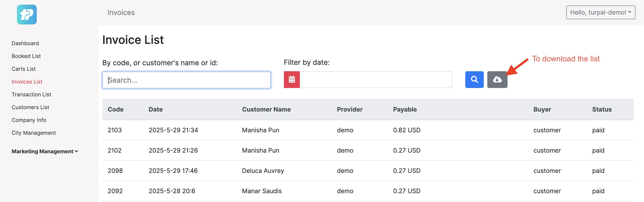Screen dimensions: 644x202
Task: Select Invoices List in the sidebar
Action: point(27,82)
